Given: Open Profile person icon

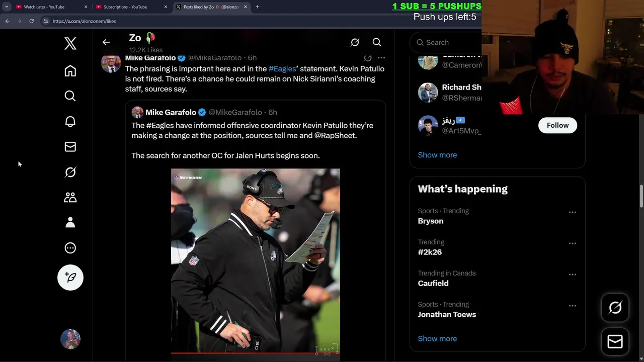Looking at the screenshot, I should [x=70, y=222].
